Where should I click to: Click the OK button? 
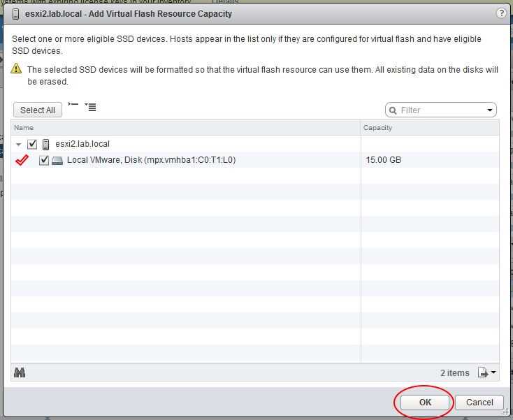coord(425,402)
